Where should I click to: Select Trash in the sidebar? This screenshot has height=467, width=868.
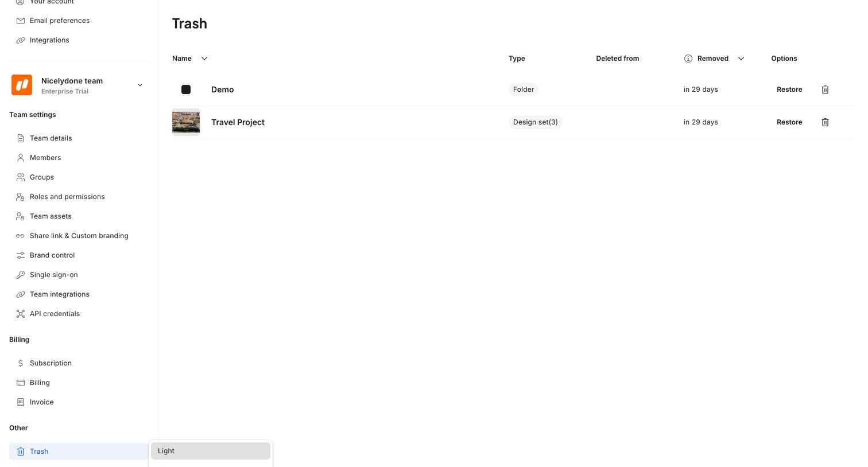tap(79, 452)
